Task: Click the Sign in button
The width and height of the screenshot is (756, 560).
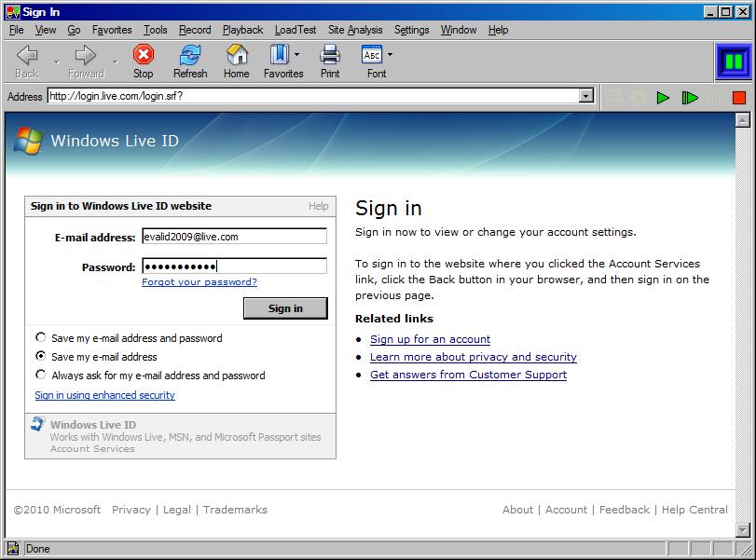Action: pos(285,308)
